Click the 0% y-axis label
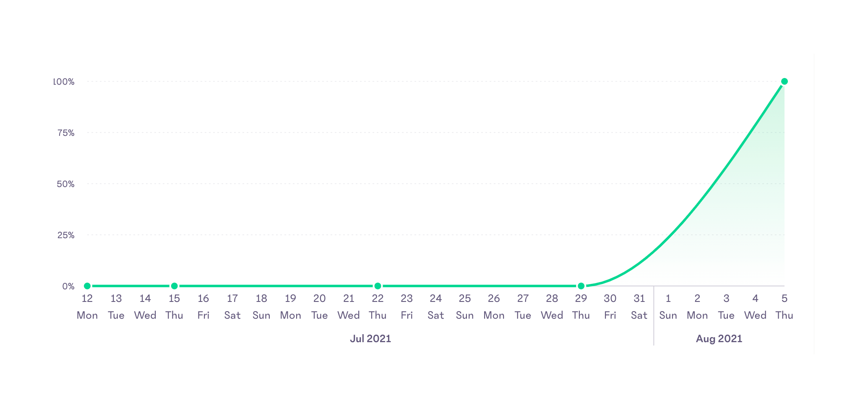Viewport: 868px width, 408px height. click(x=68, y=286)
